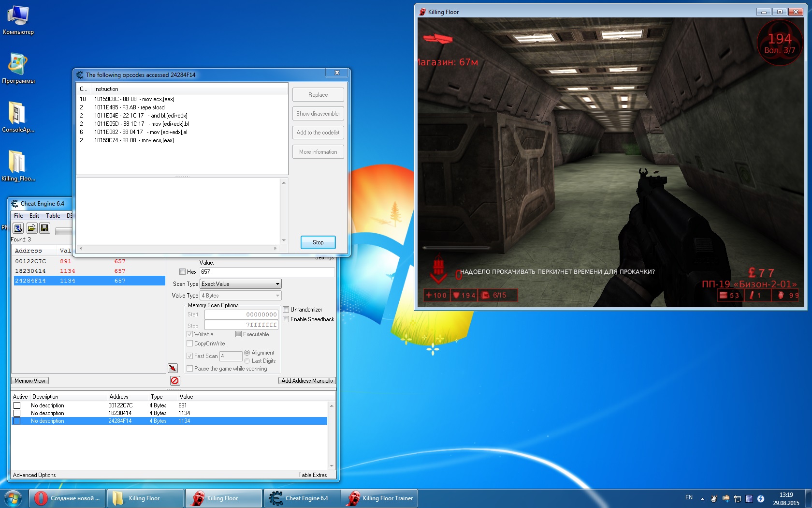Select found address 00122C7C in results
The image size is (812, 508).
[89, 261]
